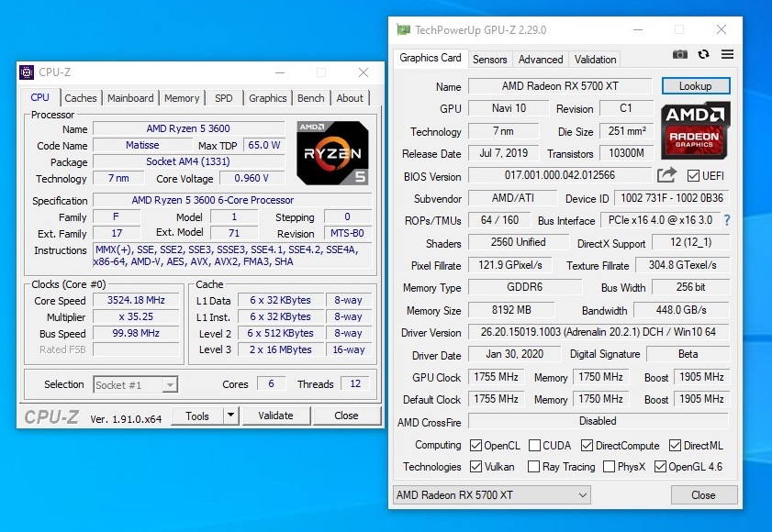Toggle the PhysX checkbox
Viewport: 772px width, 532px height.
(609, 467)
